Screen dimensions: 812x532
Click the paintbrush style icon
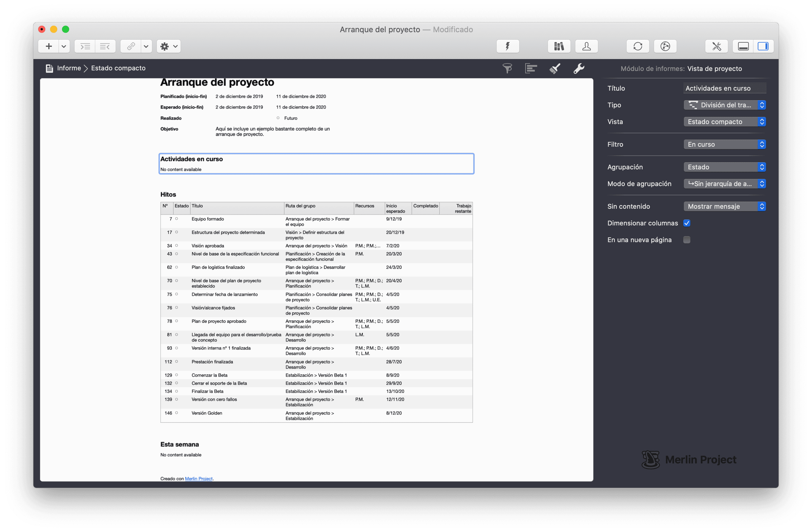click(555, 68)
